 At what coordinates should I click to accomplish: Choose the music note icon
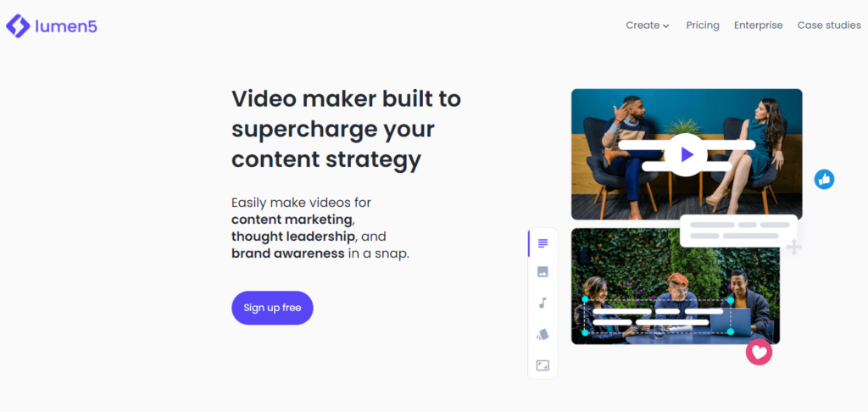(x=542, y=303)
